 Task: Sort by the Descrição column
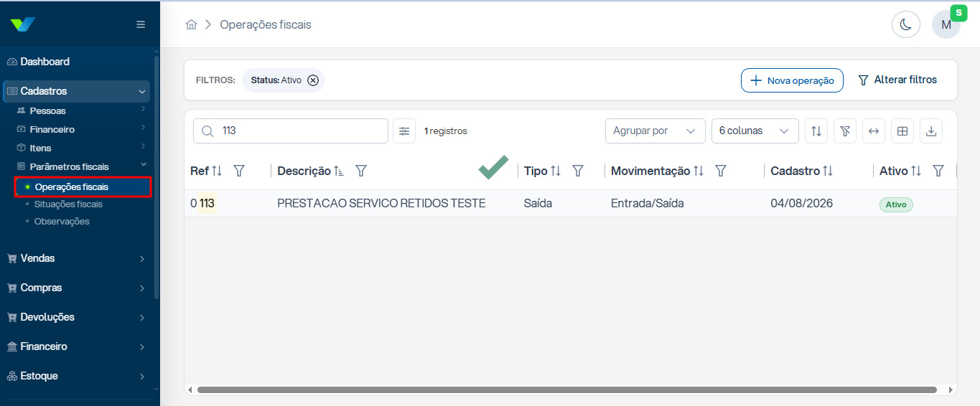339,171
